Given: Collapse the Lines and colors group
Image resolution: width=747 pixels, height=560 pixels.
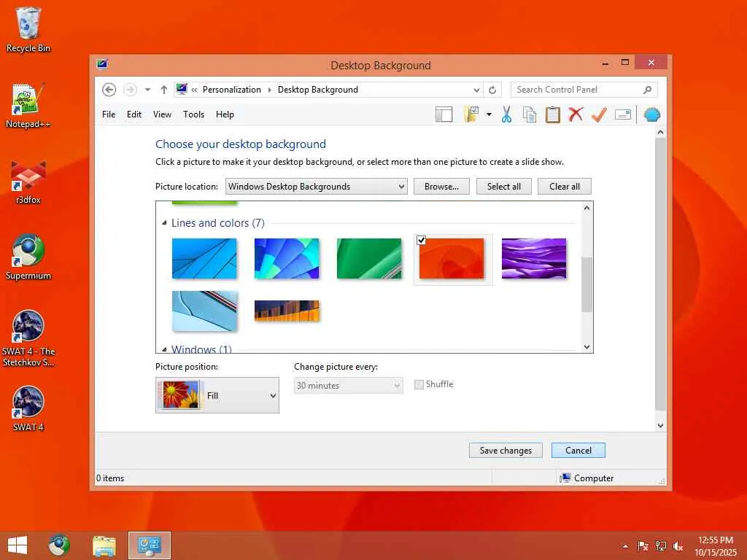Looking at the screenshot, I should (164, 223).
